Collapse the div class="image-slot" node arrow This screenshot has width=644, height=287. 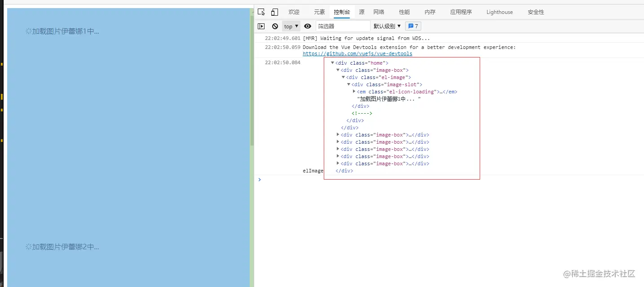(348, 84)
